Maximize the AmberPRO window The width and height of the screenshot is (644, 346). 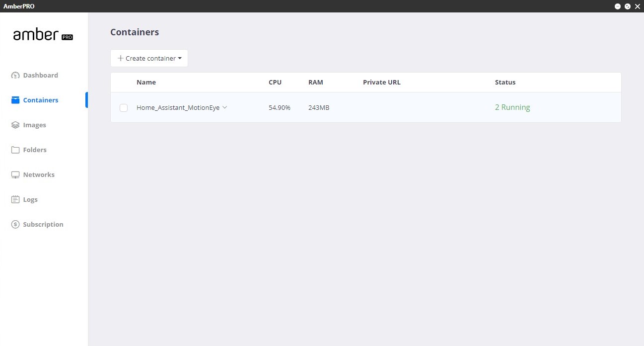pyautogui.click(x=628, y=6)
